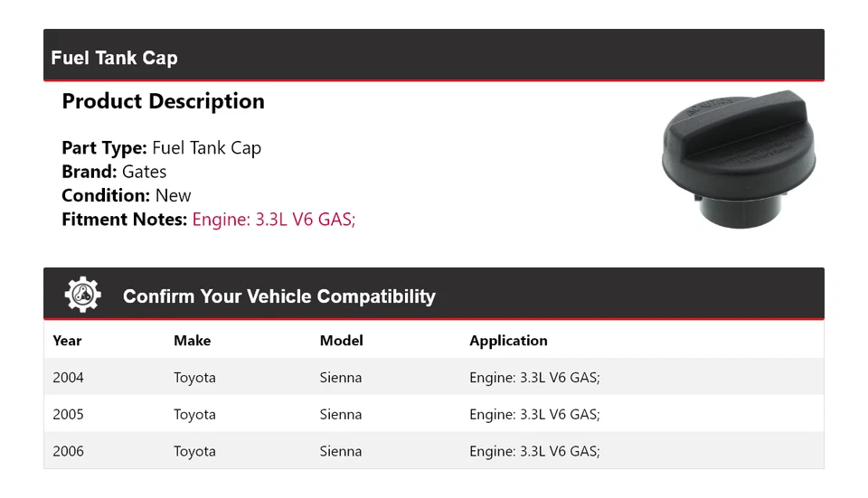This screenshot has width=868, height=498.
Task: Click Toyota in the 2004 row
Action: (x=194, y=378)
